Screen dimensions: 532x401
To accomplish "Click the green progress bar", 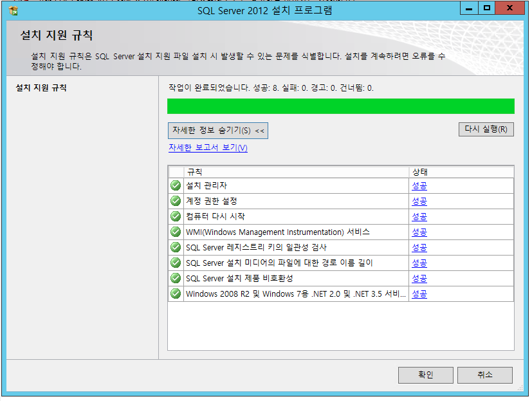I will point(340,106).
